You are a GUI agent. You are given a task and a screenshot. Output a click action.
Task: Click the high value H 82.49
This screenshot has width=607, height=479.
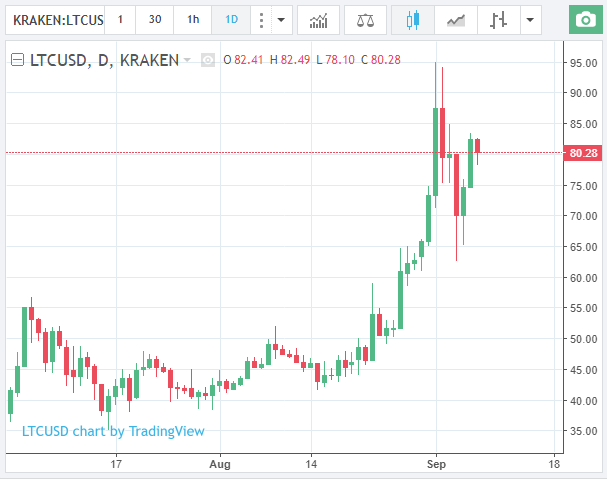(x=290, y=60)
